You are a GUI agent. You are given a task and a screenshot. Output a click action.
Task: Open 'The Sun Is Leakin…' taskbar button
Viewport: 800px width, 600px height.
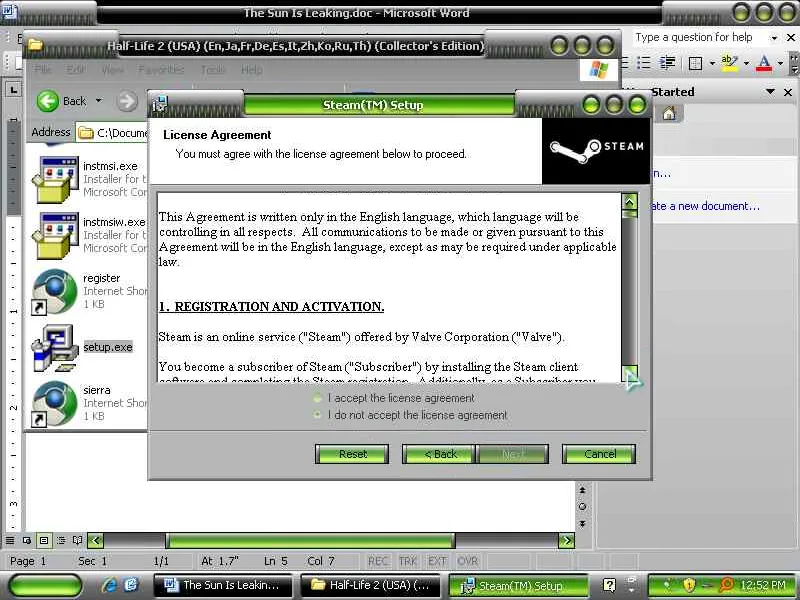(x=223, y=585)
